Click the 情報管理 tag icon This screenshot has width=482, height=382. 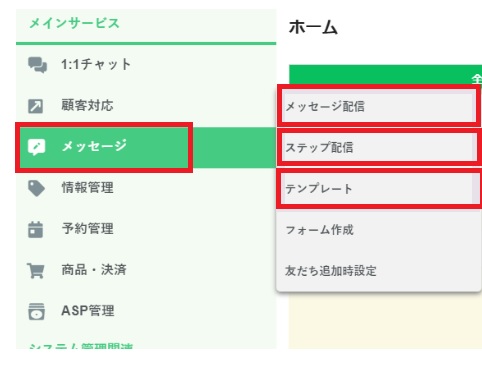point(36,188)
